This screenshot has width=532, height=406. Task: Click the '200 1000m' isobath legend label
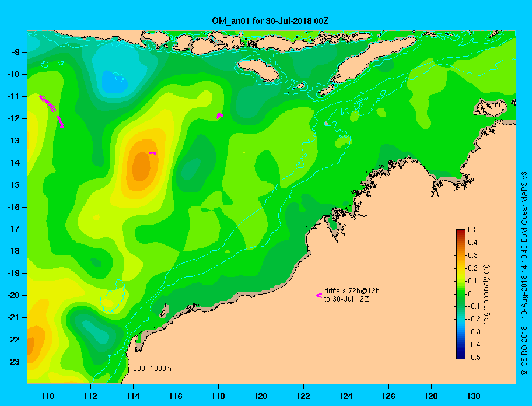152,368
